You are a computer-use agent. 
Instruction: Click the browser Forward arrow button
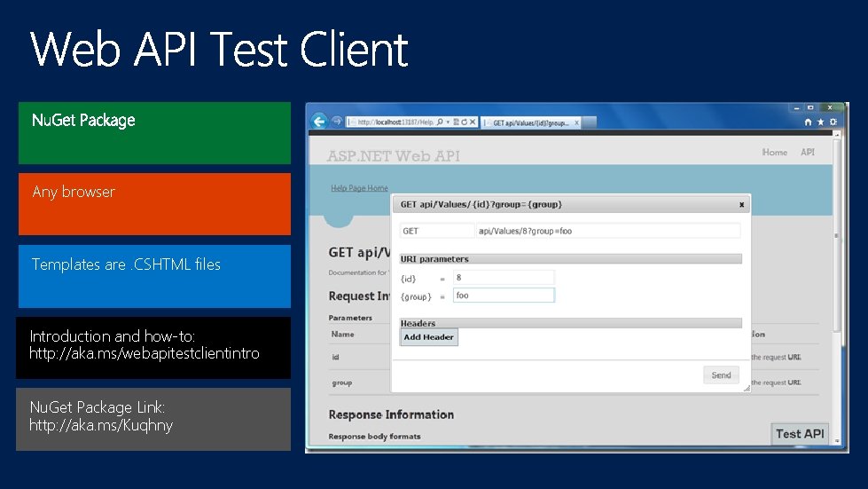337,121
